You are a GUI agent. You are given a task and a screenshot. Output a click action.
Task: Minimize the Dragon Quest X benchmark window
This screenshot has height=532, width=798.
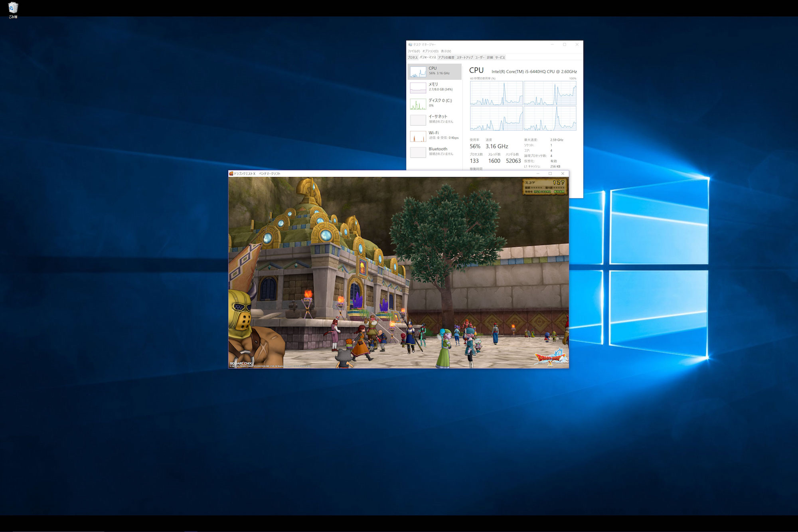click(x=538, y=174)
